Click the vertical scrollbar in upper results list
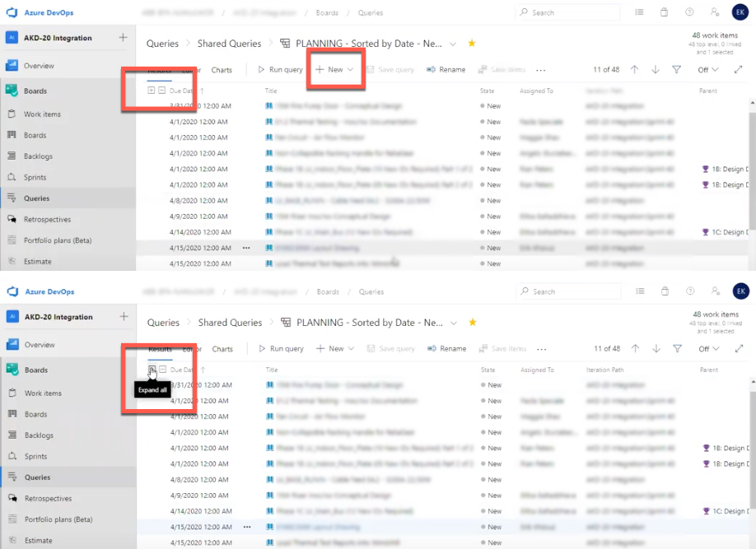 (751, 165)
